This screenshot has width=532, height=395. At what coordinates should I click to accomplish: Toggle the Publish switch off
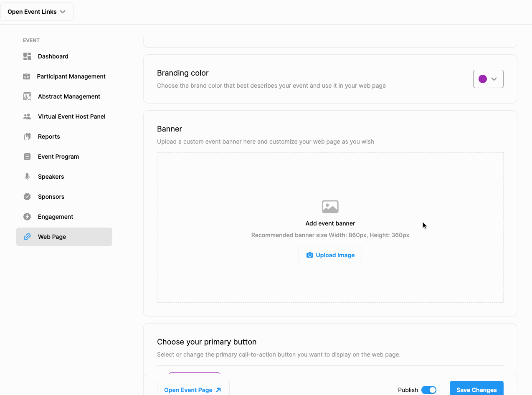428,390
